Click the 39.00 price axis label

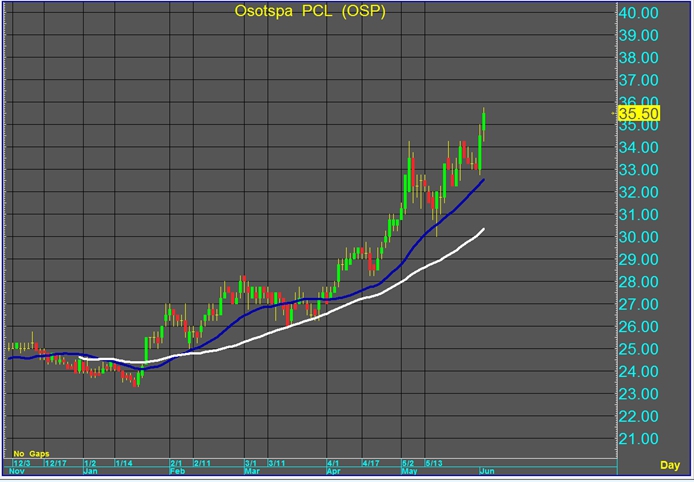[x=638, y=35]
